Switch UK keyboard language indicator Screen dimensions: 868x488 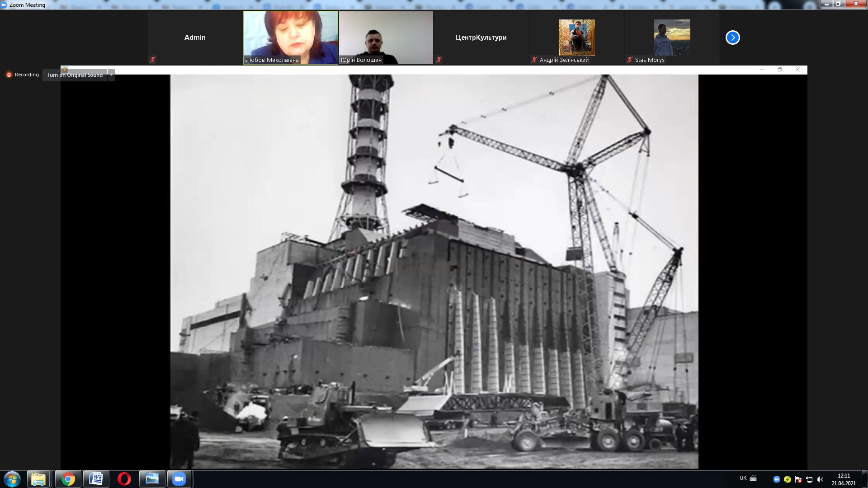tap(743, 478)
